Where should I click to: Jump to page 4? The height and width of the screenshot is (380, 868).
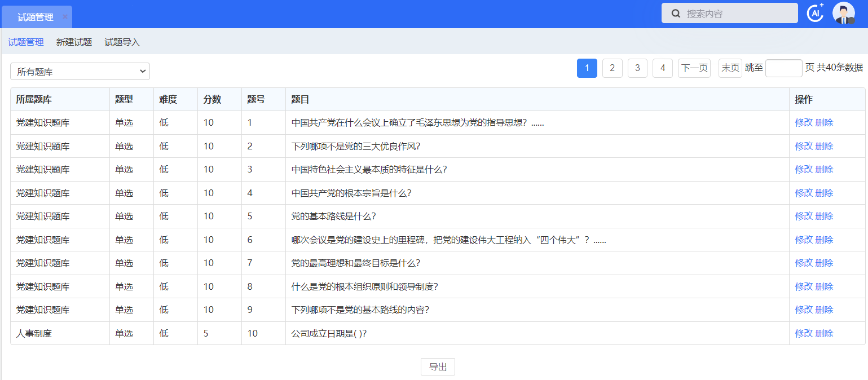[x=662, y=68]
